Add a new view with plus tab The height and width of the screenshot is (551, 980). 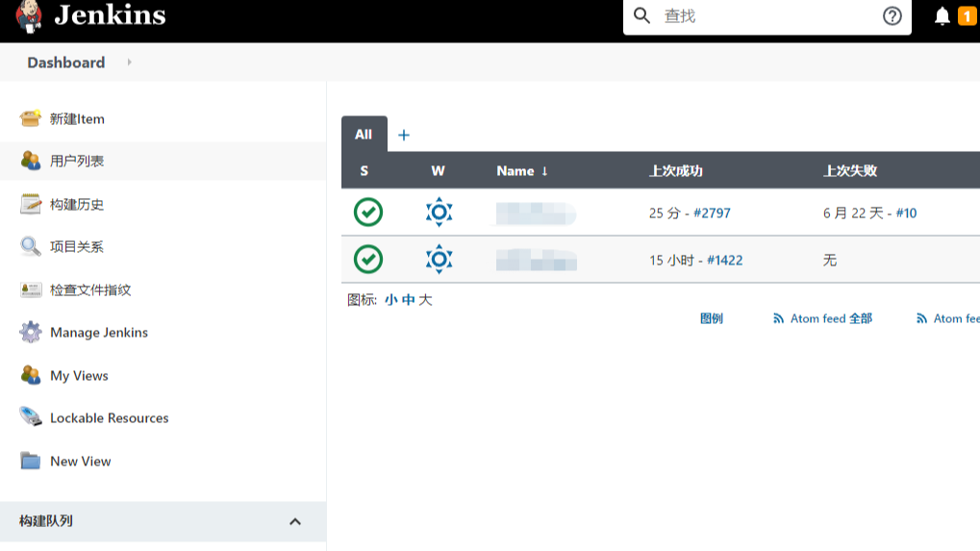[x=404, y=135]
